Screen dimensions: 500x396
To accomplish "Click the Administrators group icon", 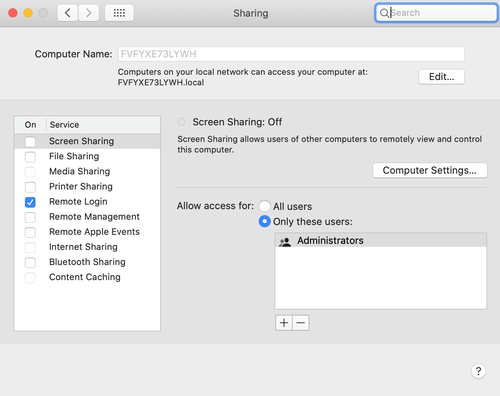I will tap(285, 241).
